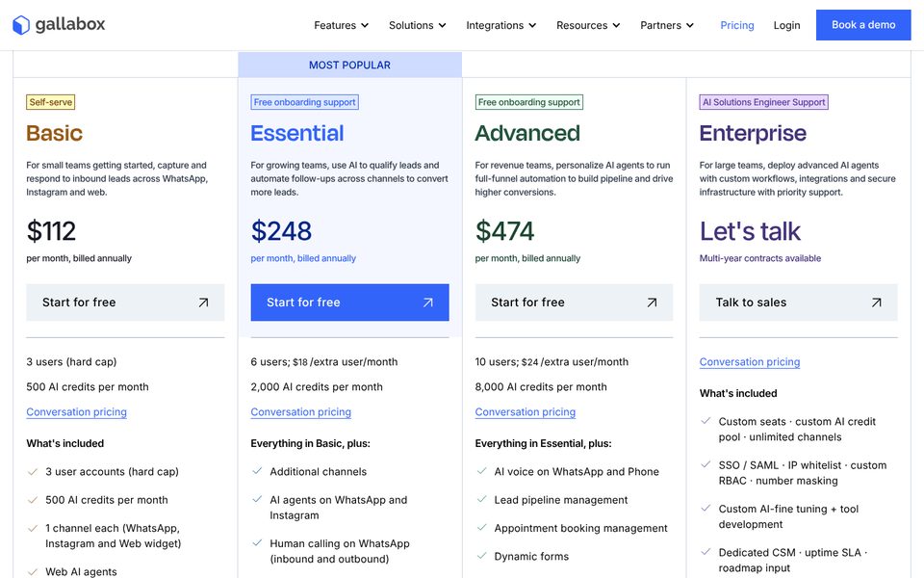Click the gallabox wordmark text
Viewport: 924px width, 578px height.
point(70,24)
